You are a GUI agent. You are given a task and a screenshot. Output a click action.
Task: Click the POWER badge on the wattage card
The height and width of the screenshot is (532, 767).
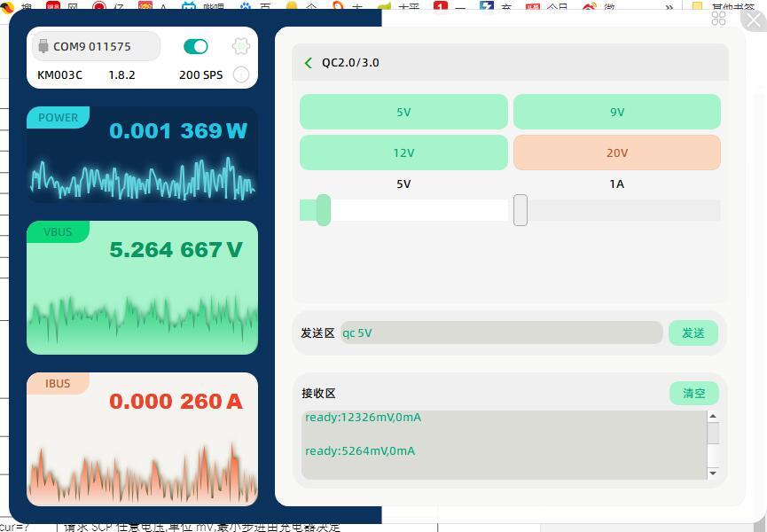[58, 116]
